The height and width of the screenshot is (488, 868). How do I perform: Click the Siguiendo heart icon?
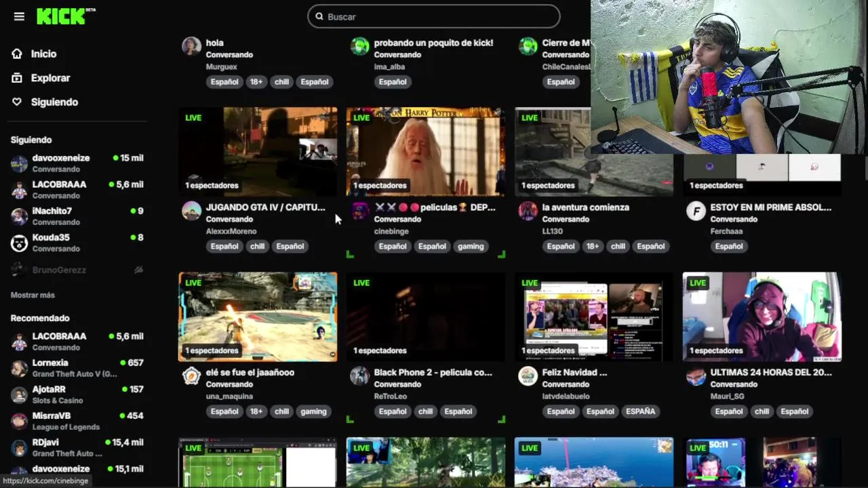pos(17,102)
